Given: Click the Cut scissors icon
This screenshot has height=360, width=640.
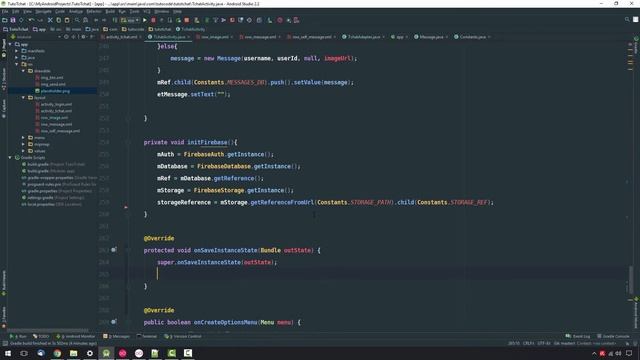Looking at the screenshot, I should [x=50, y=20].
